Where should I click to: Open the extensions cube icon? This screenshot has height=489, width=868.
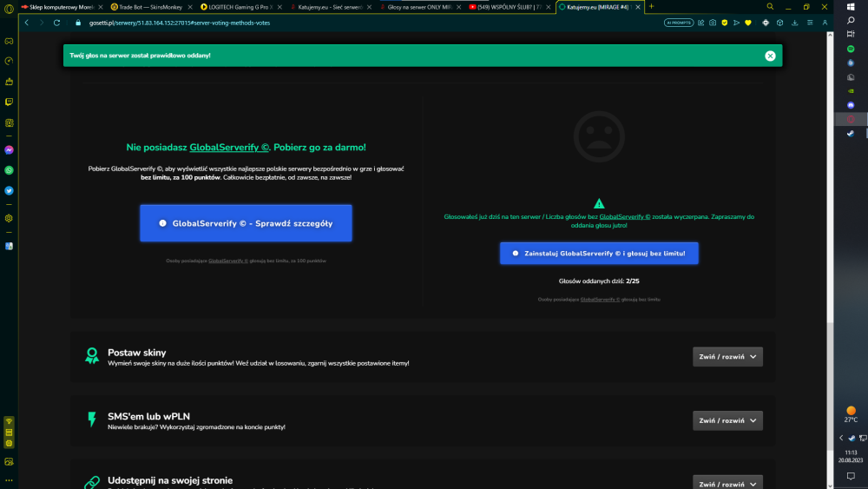(x=780, y=23)
